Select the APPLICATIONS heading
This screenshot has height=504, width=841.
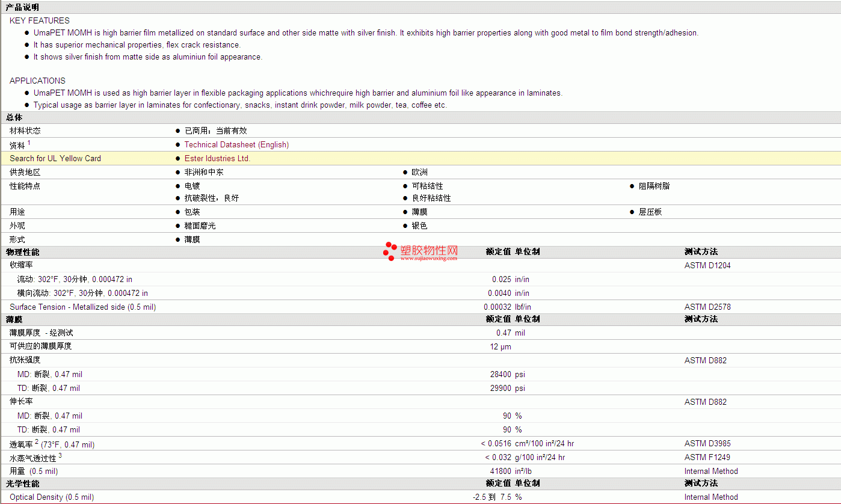[37, 81]
